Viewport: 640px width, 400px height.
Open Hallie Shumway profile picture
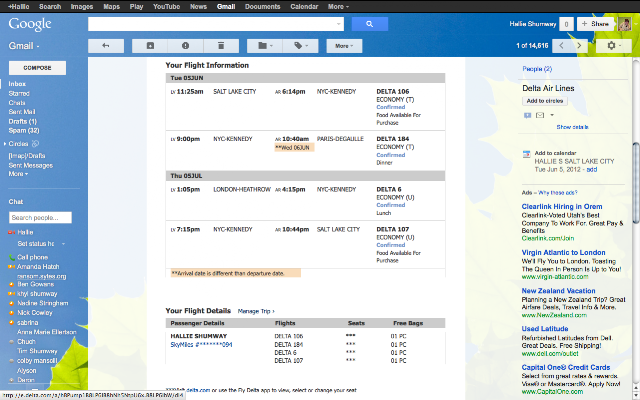624,24
